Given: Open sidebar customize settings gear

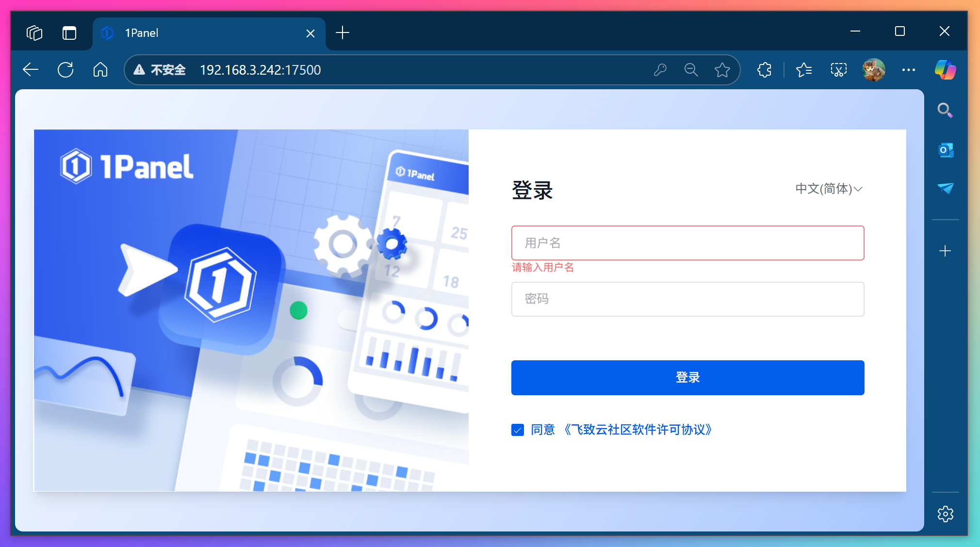Looking at the screenshot, I should pyautogui.click(x=945, y=514).
